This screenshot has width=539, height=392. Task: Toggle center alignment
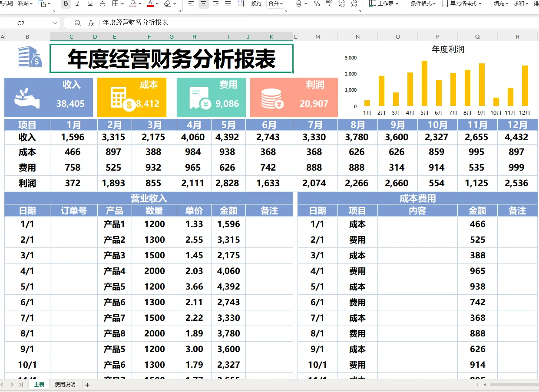click(x=204, y=3)
